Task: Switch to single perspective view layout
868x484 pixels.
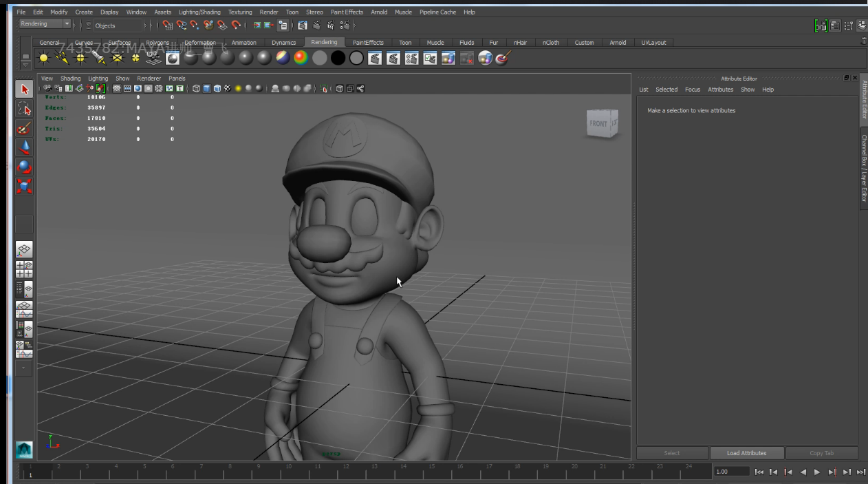Action: click(24, 249)
